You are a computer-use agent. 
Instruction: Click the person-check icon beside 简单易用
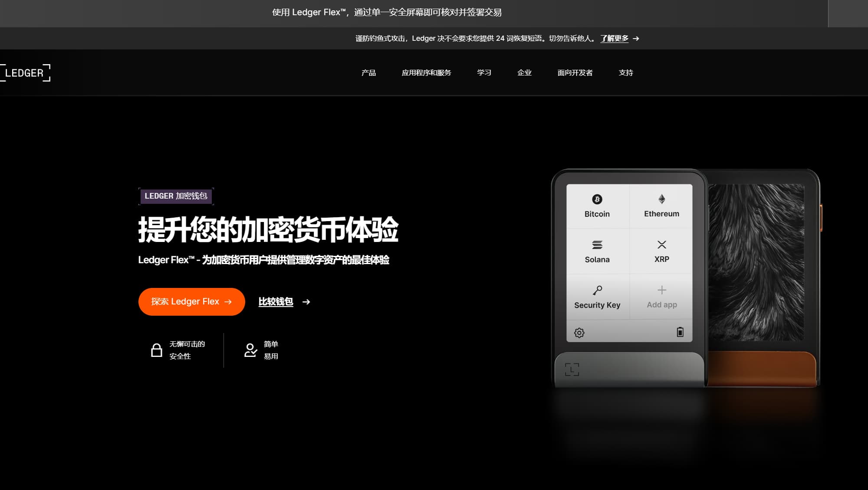click(250, 350)
